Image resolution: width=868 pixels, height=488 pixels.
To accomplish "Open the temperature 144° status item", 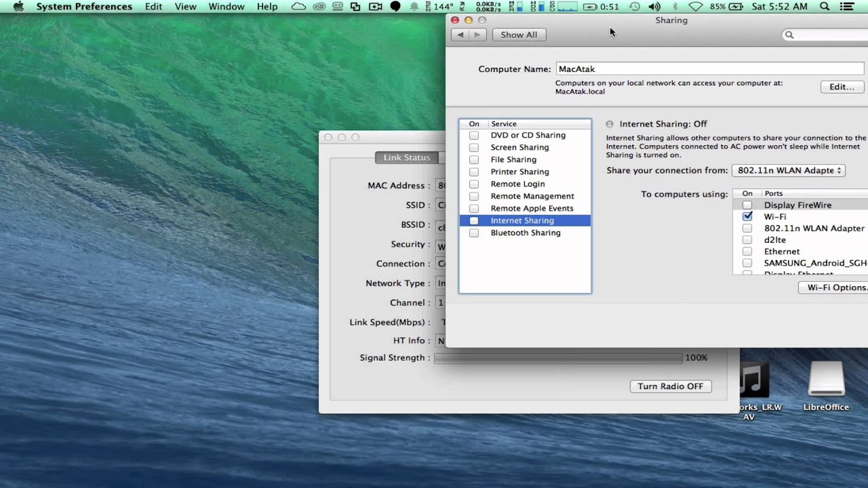I will click(439, 6).
